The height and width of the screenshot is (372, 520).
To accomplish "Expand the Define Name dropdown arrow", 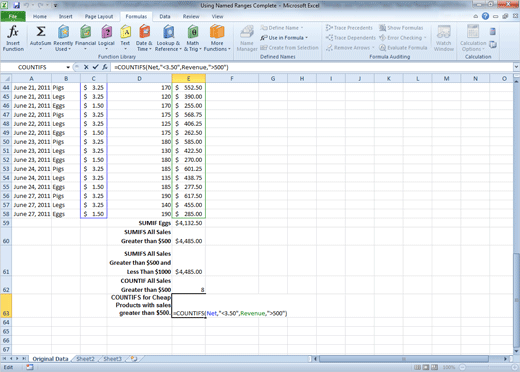I will (x=302, y=28).
